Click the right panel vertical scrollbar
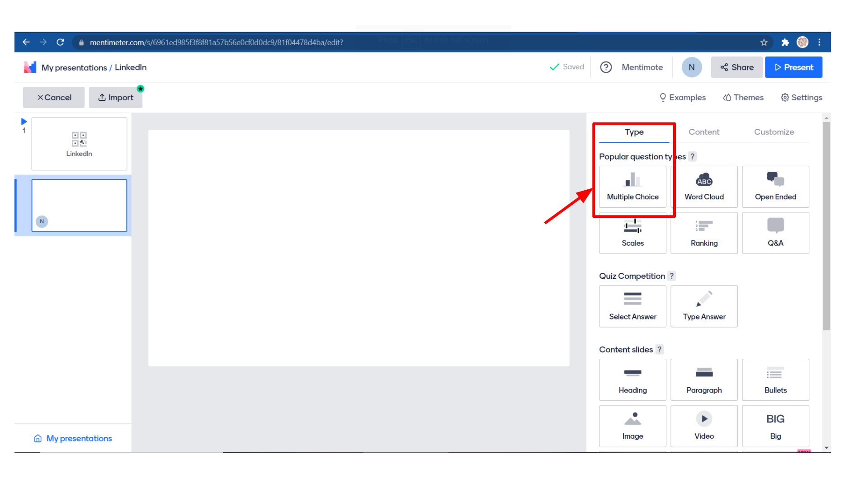 [x=826, y=226]
